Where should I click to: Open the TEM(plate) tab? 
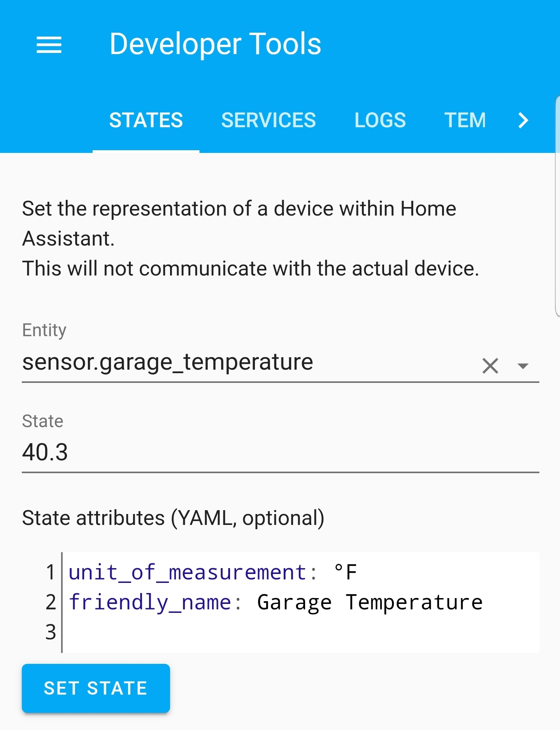click(465, 120)
